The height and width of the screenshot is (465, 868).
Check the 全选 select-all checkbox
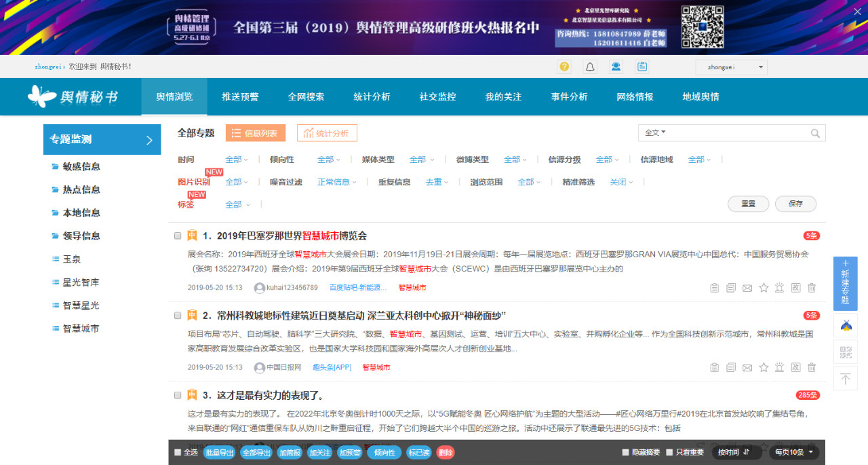coord(178,452)
